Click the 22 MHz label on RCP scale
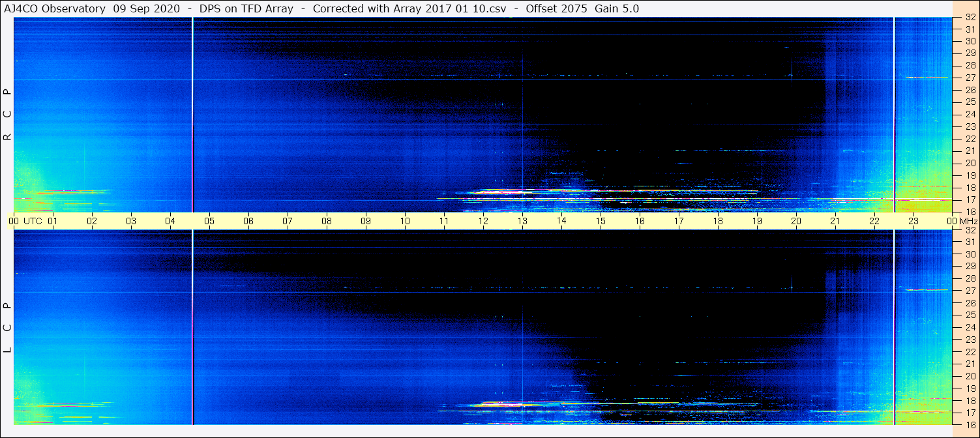This screenshot has width=980, height=438. click(x=970, y=139)
